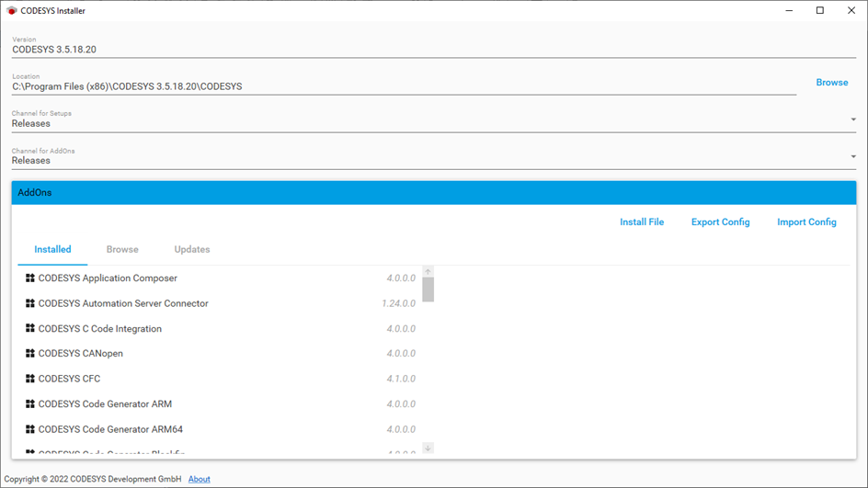The width and height of the screenshot is (868, 488).
Task: Minimize the CODESYS Installer window
Action: click(790, 10)
